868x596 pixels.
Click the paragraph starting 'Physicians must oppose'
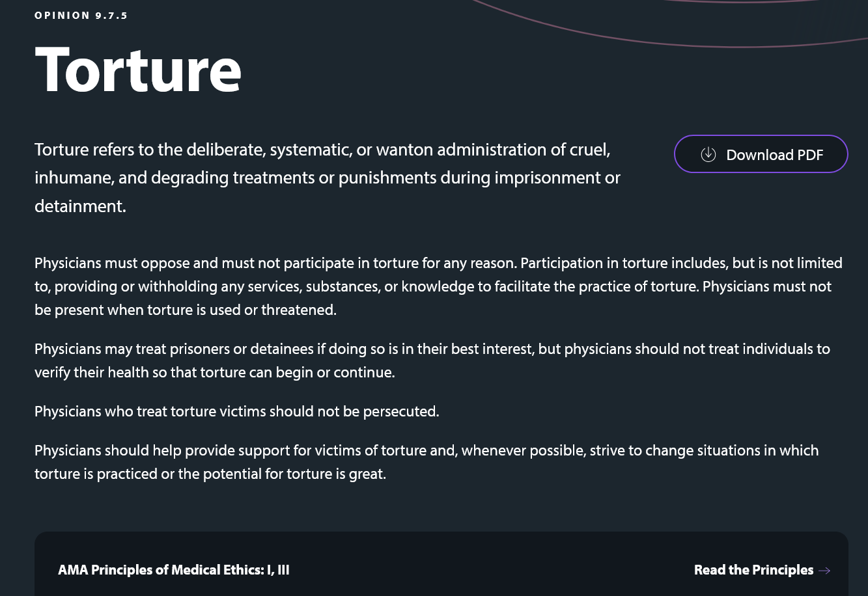pos(438,286)
